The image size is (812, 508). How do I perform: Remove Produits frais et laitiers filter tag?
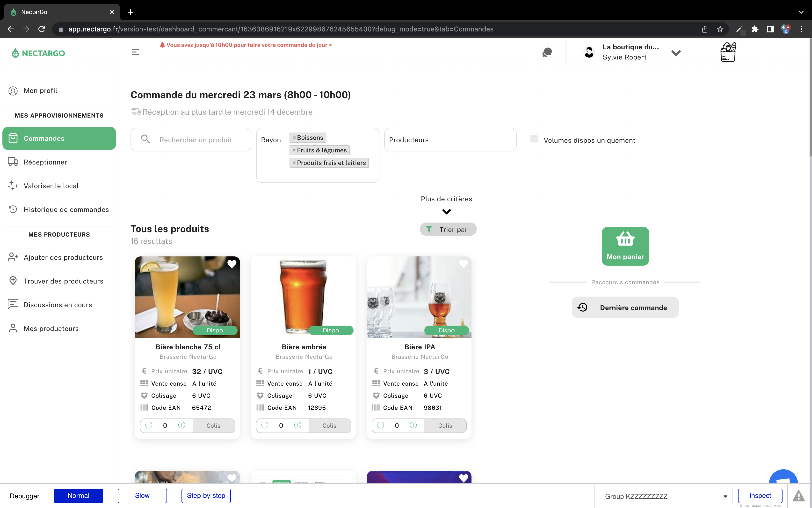294,163
